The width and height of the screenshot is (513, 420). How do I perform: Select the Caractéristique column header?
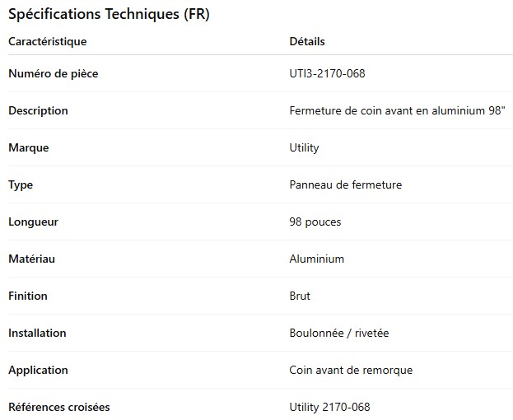(x=47, y=41)
